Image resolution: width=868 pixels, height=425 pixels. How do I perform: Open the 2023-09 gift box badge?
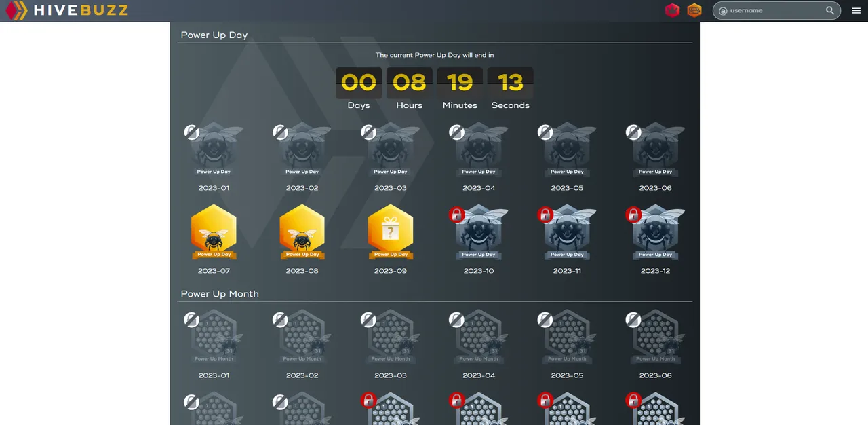point(390,232)
